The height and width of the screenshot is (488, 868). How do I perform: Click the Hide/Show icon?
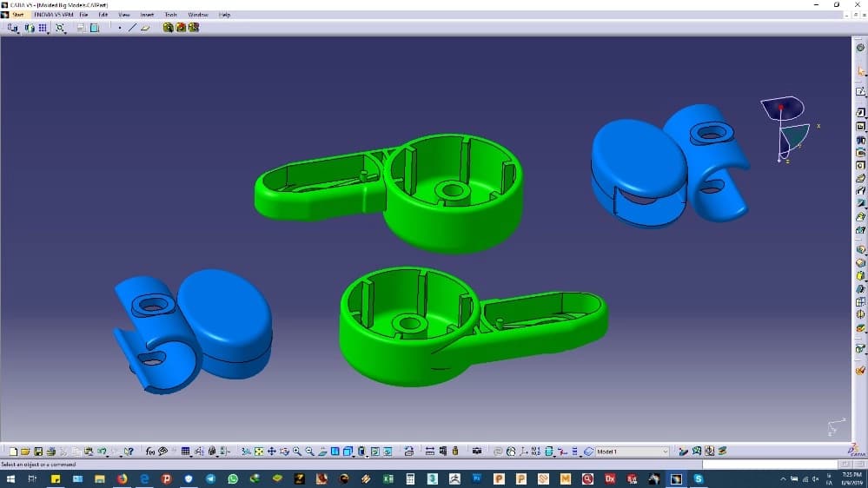(x=375, y=452)
